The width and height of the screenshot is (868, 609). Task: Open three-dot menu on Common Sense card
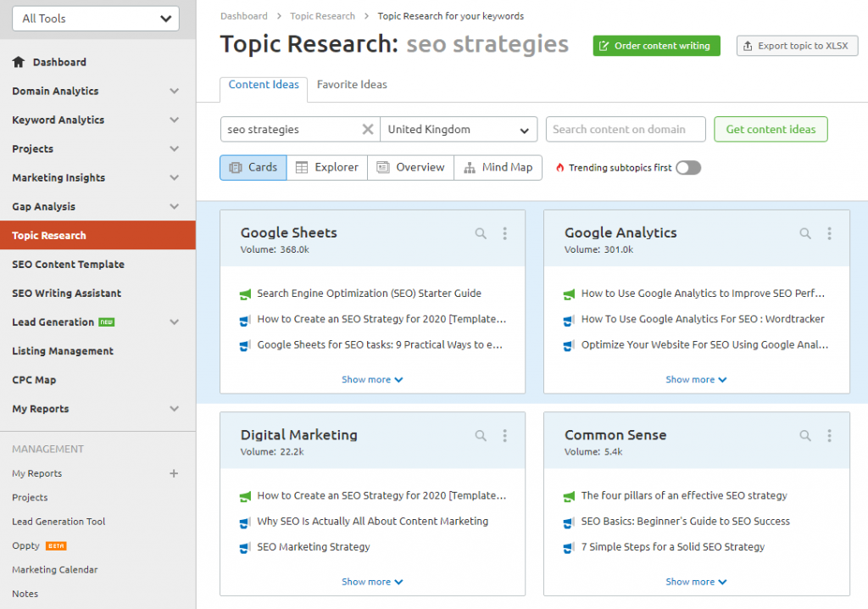(829, 436)
